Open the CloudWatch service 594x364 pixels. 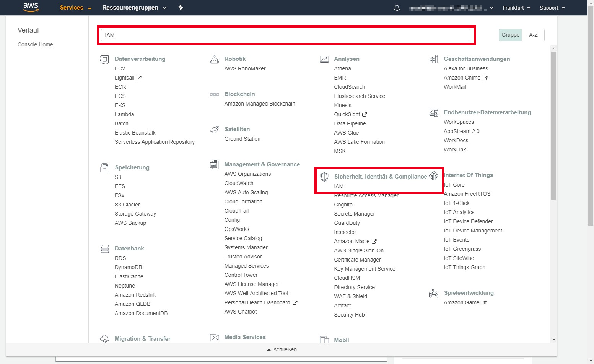[239, 183]
